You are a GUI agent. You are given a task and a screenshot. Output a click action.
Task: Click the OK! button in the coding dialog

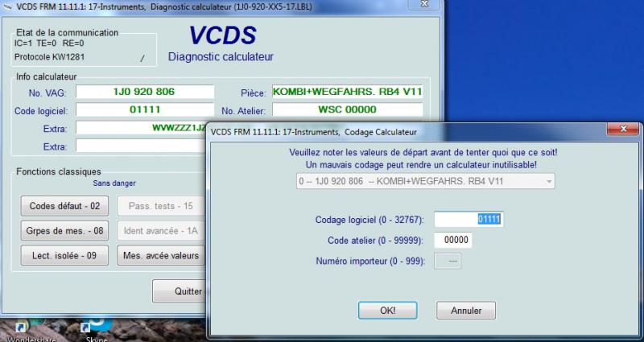click(x=387, y=311)
